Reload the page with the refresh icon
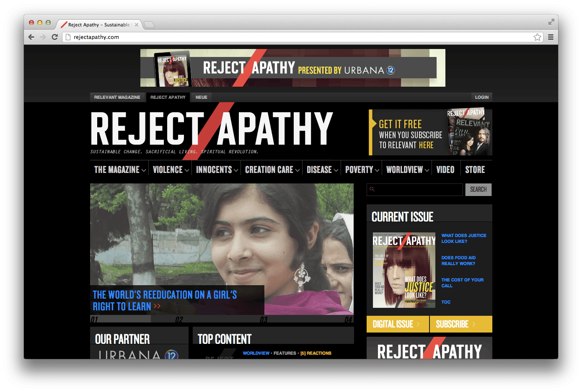The height and width of the screenshot is (392, 582). click(x=54, y=37)
